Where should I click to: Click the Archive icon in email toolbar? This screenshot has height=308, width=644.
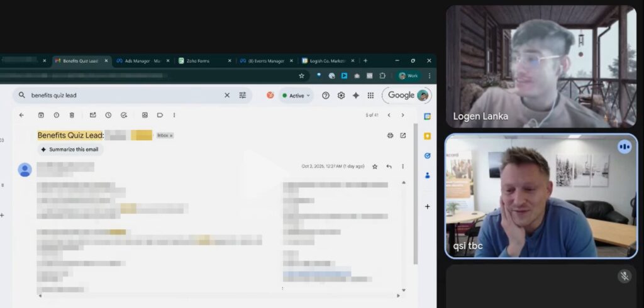point(41,115)
